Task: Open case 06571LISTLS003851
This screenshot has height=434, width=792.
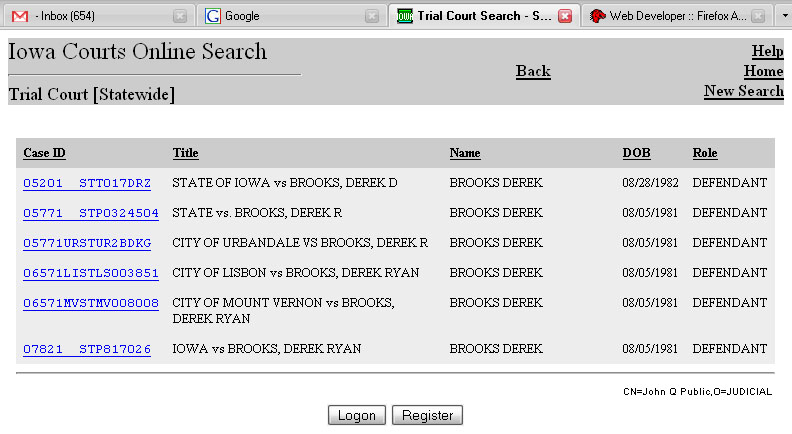Action: click(x=91, y=273)
